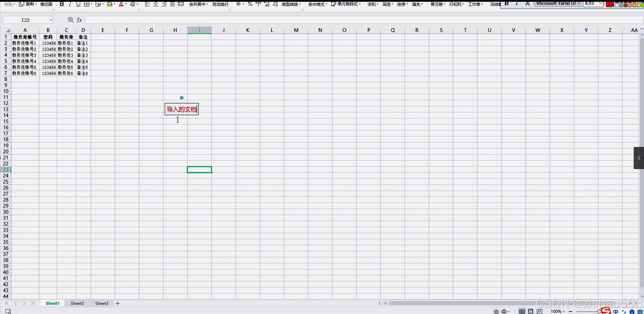Screen dimensions: 644x314
Task: Click the formula bar input field
Action: [352, 20]
